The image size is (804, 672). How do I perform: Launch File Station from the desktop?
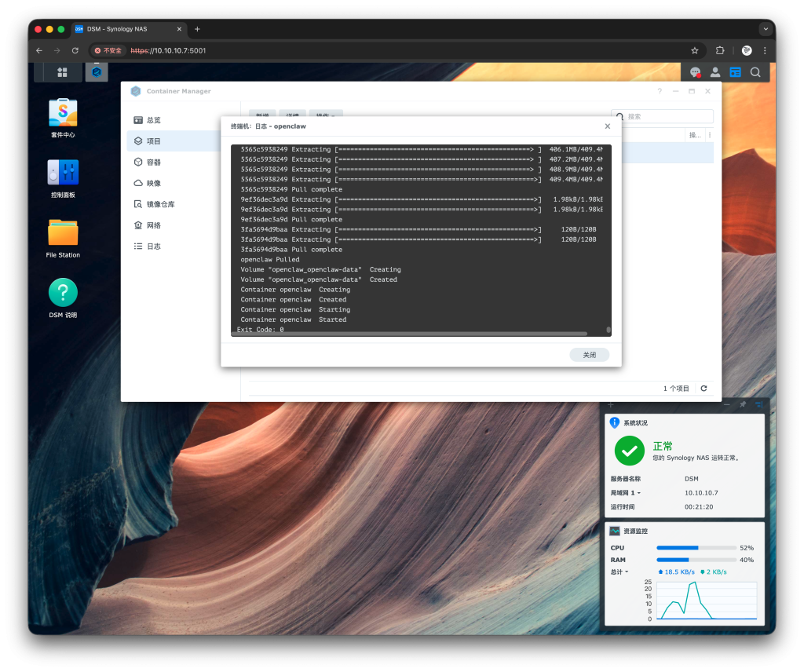(63, 233)
